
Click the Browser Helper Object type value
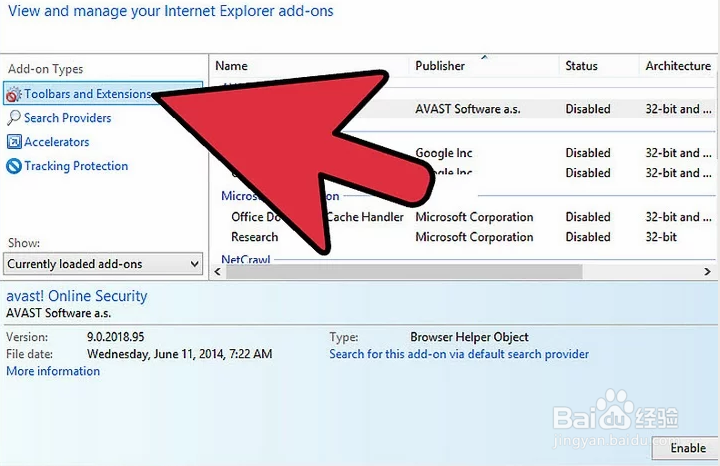[x=469, y=337]
